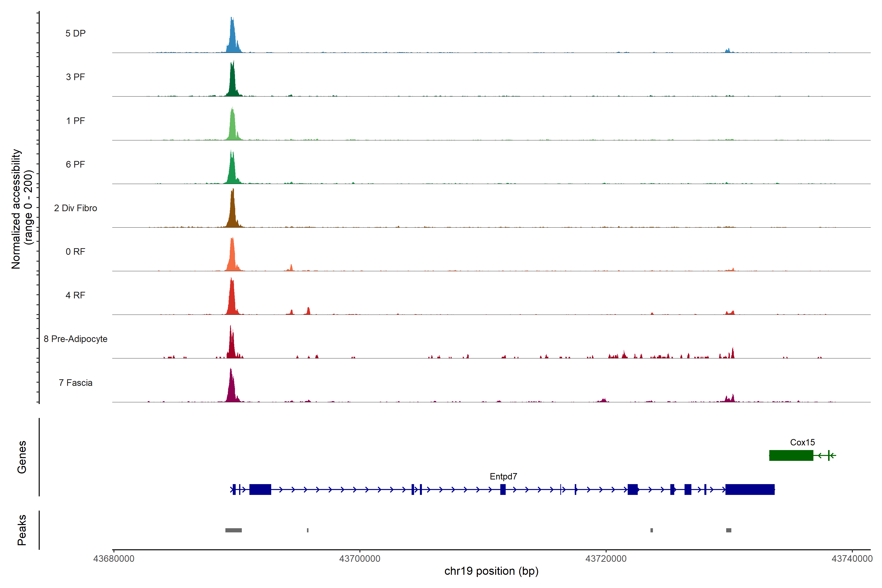Click the green Cox15 gene exon block
The image size is (882, 588).
pyautogui.click(x=791, y=455)
